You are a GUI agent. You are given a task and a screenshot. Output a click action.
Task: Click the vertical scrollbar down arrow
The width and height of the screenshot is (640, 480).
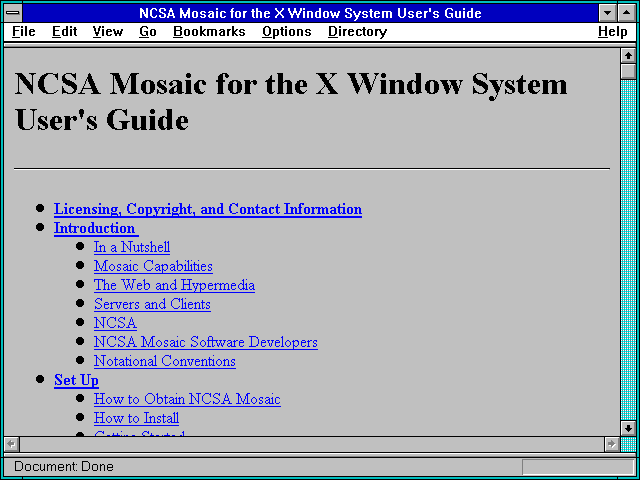(x=628, y=428)
